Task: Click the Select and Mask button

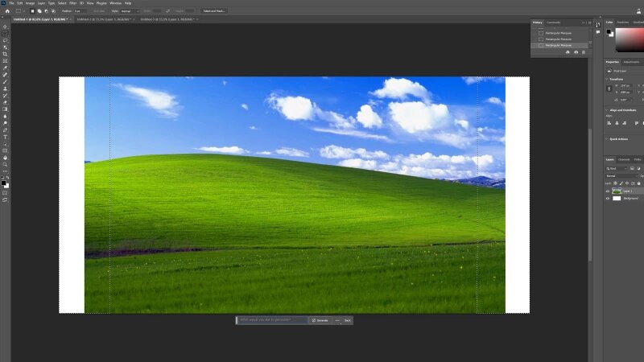Action: pos(214,11)
